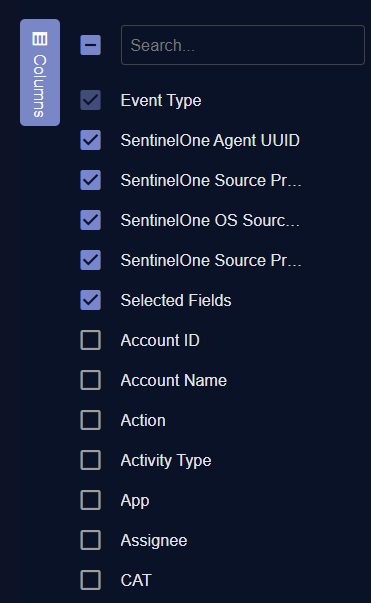Click the select-all indeterminate checkbox

coord(91,45)
